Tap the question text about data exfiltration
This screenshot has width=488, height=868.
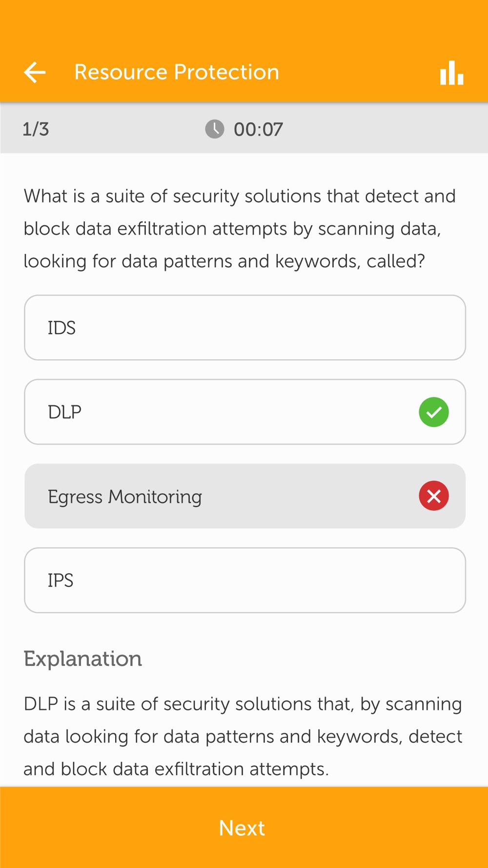[240, 228]
